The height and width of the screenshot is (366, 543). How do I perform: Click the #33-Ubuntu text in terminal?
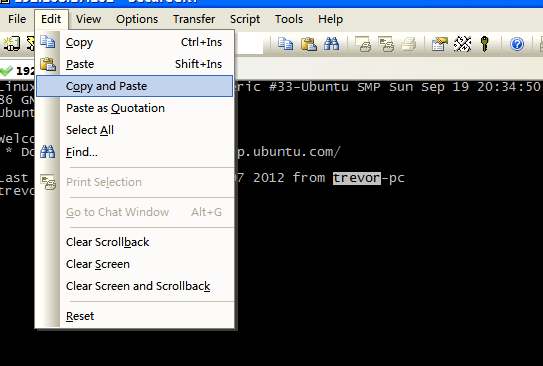click(x=309, y=87)
